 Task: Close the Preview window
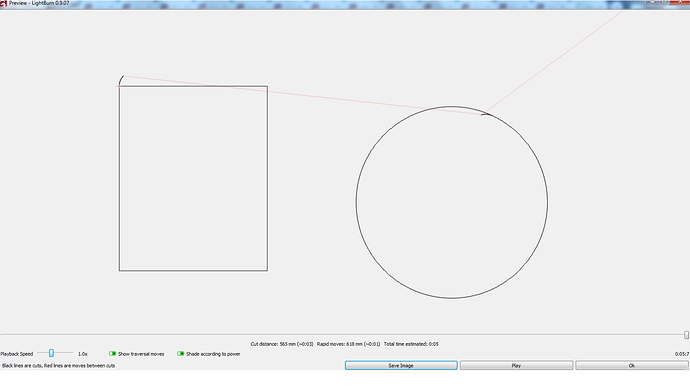pos(680,2)
